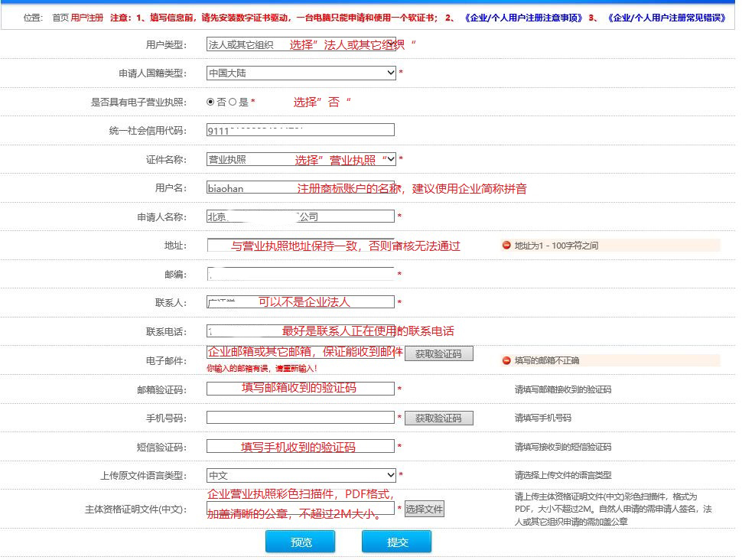Click the error icon beside 地址为1-100字符之间

pyautogui.click(x=505, y=245)
